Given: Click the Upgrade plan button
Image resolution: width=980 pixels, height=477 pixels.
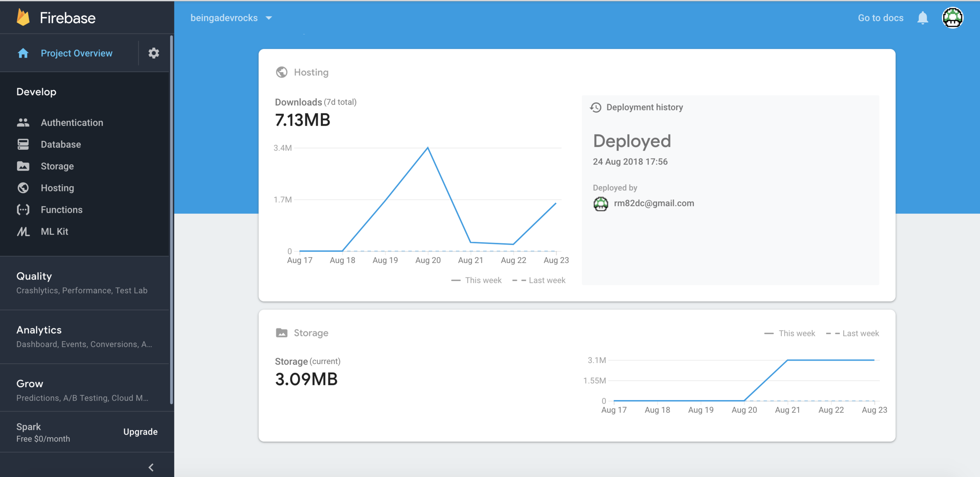Looking at the screenshot, I should pos(140,432).
